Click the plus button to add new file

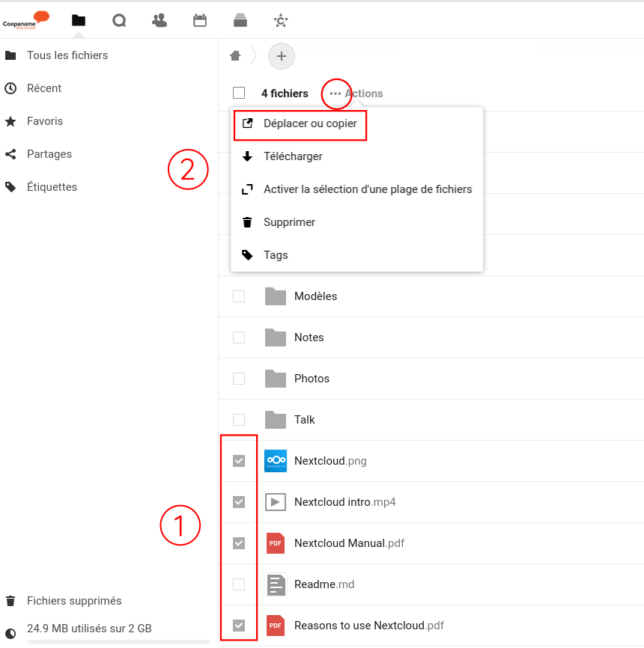[282, 56]
